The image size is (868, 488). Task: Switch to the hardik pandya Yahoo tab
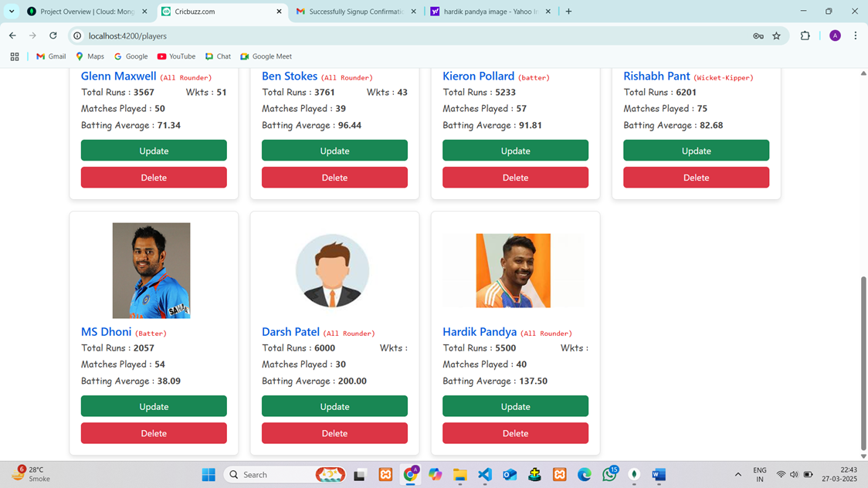490,12
